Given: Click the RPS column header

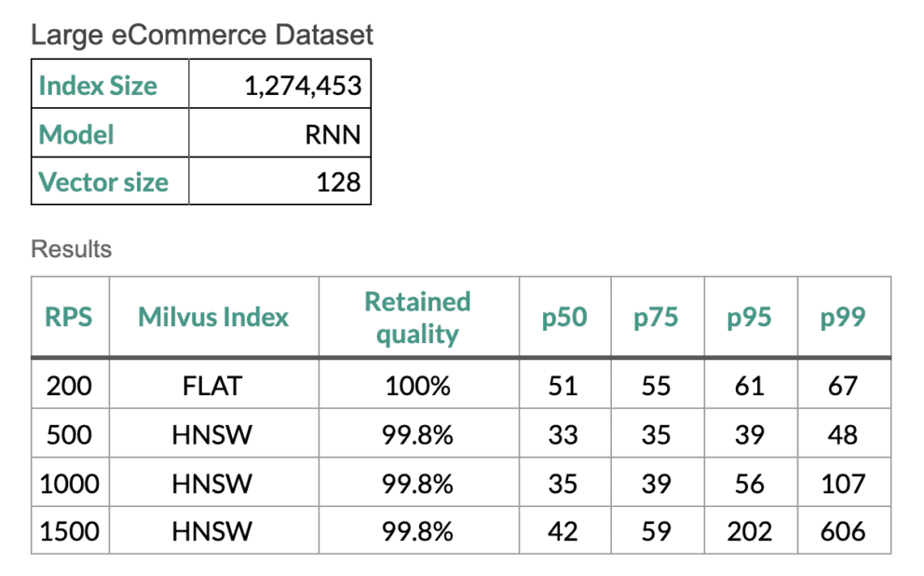Looking at the screenshot, I should (x=69, y=317).
